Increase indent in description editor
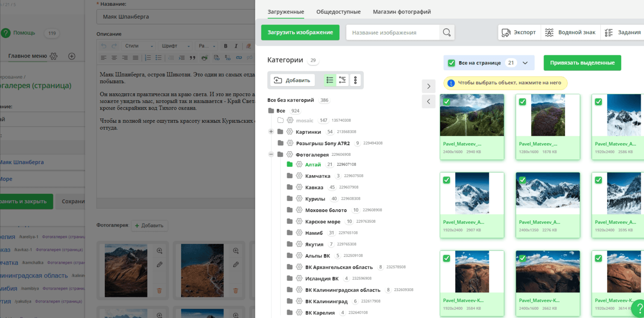 coord(181,58)
